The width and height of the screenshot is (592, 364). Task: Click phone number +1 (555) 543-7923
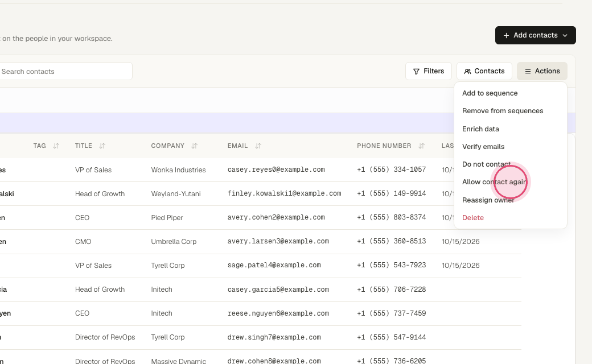392,266
